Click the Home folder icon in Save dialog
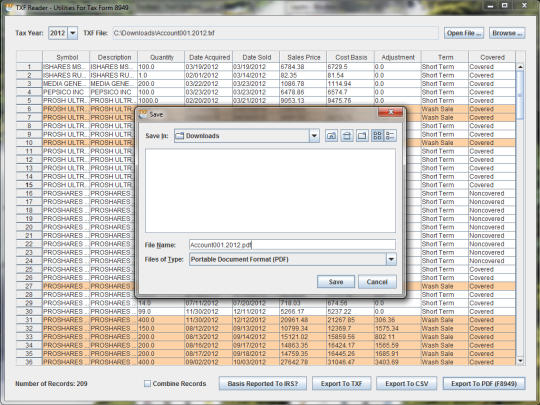540x405 pixels. tap(347, 136)
